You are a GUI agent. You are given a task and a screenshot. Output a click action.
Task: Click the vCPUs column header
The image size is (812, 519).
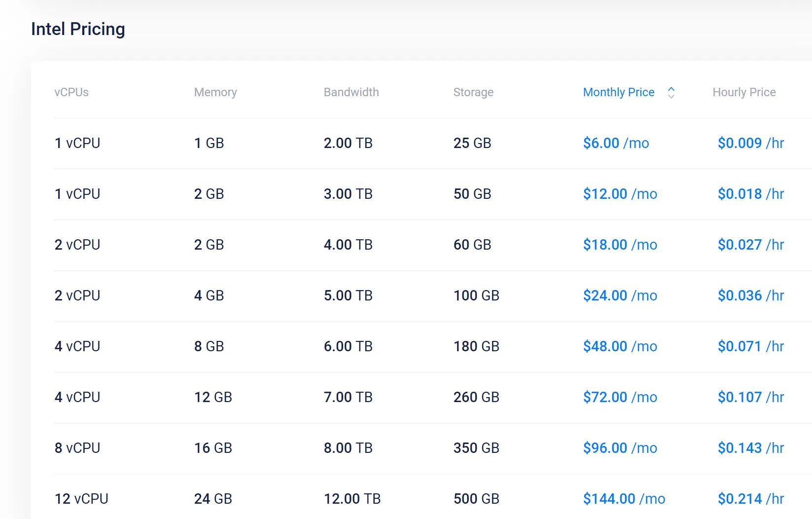(x=71, y=92)
